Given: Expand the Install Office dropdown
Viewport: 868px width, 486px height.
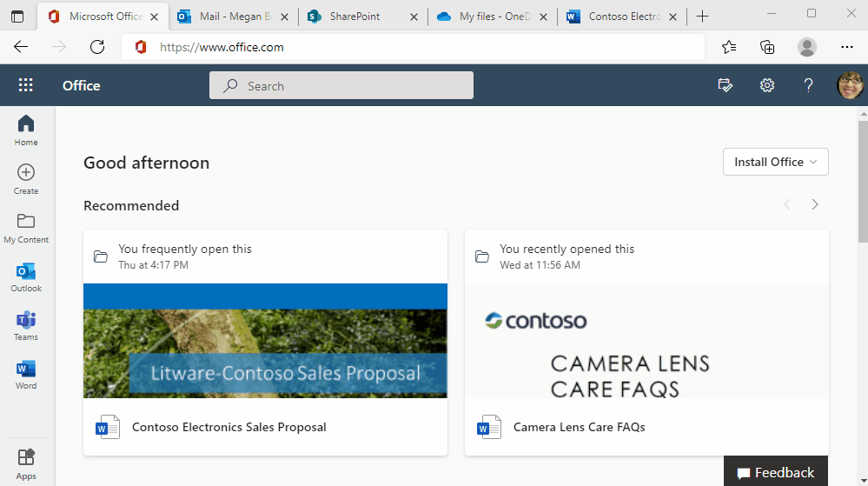Looking at the screenshot, I should click(775, 162).
